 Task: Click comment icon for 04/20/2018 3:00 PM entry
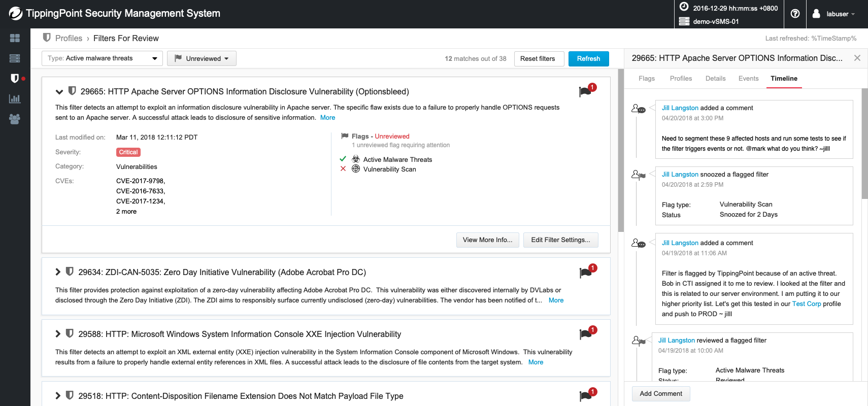point(638,109)
